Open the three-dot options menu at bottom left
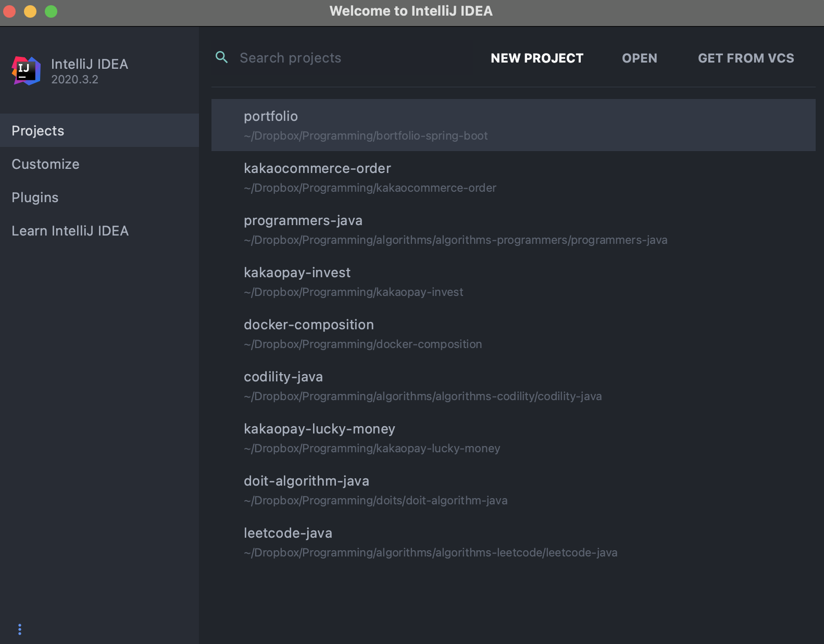Viewport: 824px width, 644px height. (20, 629)
